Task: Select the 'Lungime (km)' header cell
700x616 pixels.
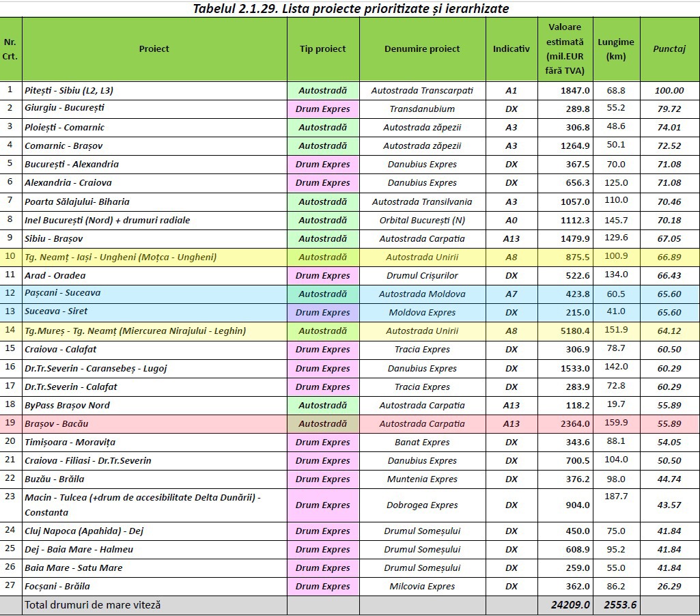Action: pos(615,49)
